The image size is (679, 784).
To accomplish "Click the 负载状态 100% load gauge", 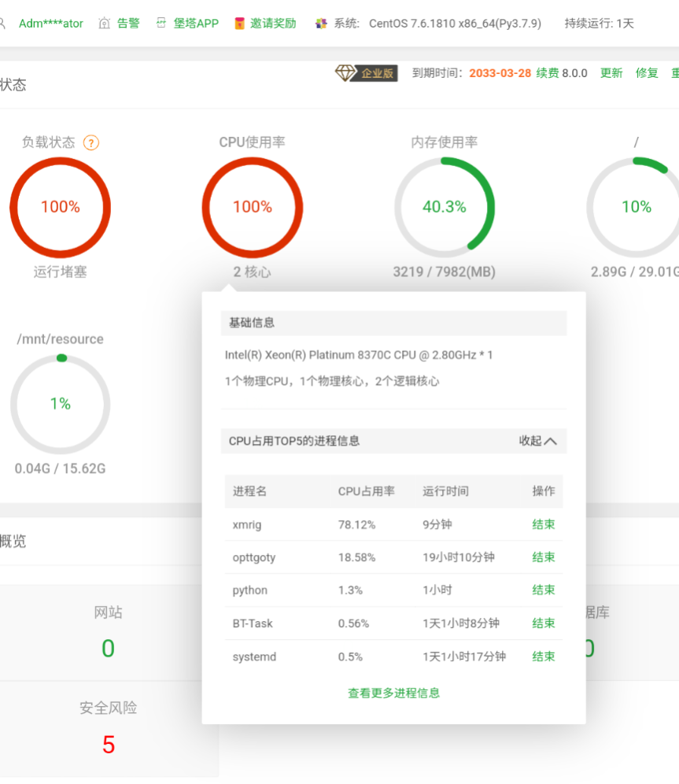I will pos(61,207).
